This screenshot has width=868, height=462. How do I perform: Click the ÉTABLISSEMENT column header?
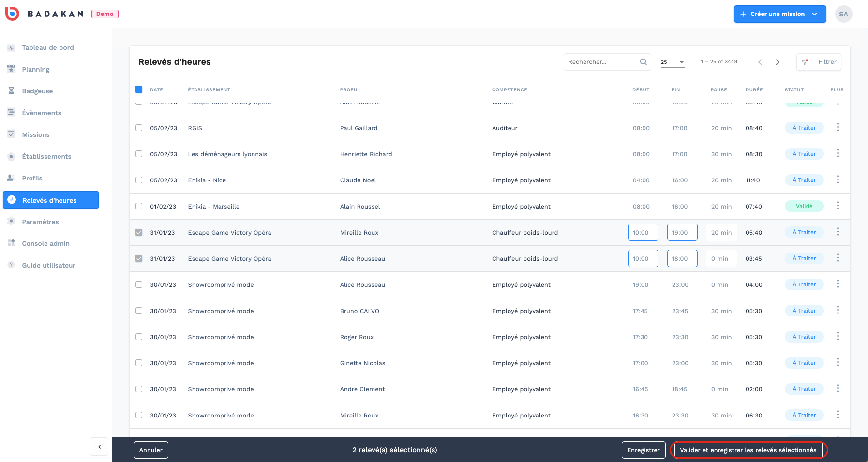point(209,90)
